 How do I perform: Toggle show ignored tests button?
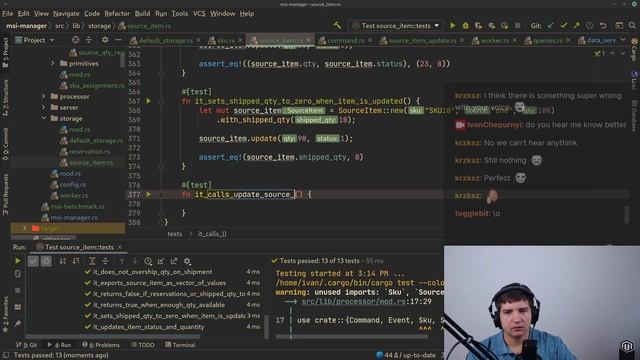point(46,261)
